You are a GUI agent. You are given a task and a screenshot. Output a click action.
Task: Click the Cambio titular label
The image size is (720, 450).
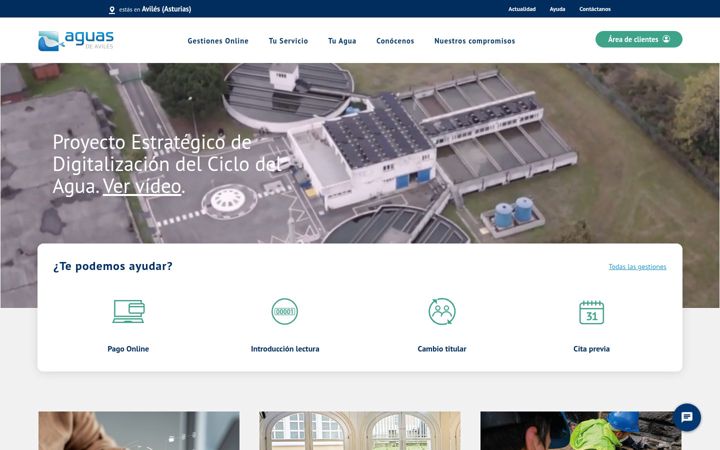tap(442, 349)
